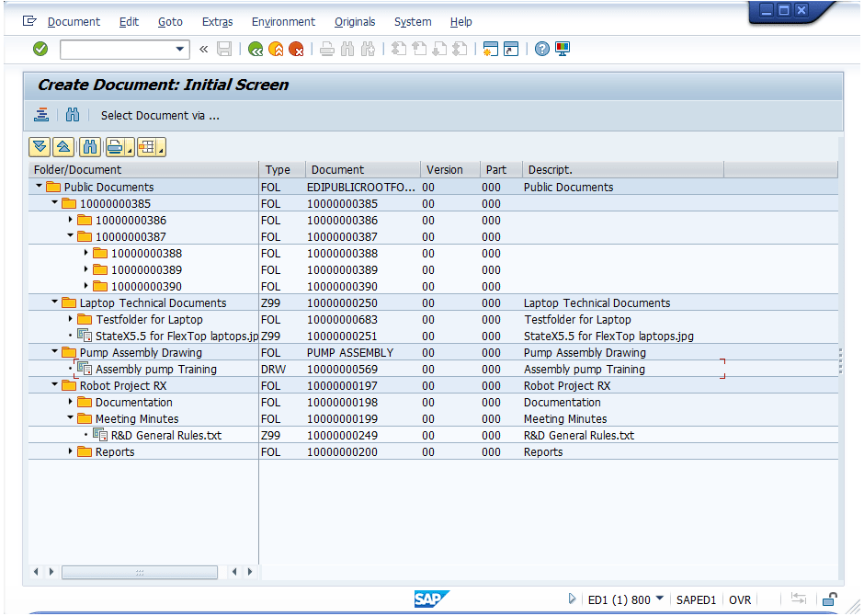Click the Descript. column header
This screenshot has width=864, height=616.
[x=622, y=170]
